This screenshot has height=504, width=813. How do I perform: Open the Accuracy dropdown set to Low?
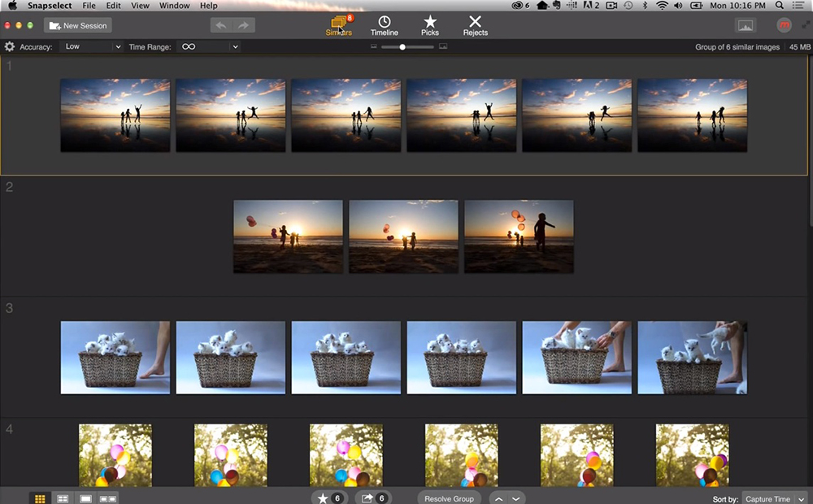click(92, 47)
